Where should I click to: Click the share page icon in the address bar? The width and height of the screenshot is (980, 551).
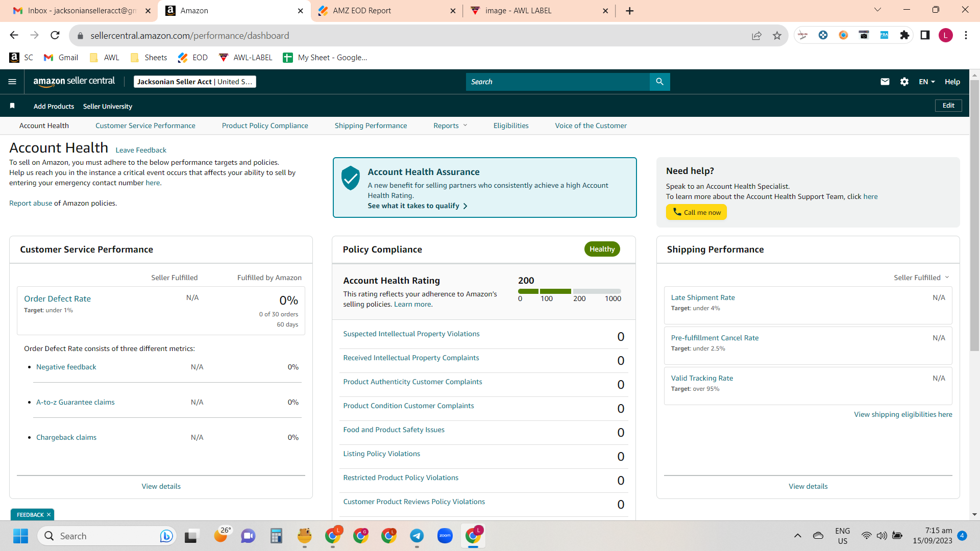(756, 35)
